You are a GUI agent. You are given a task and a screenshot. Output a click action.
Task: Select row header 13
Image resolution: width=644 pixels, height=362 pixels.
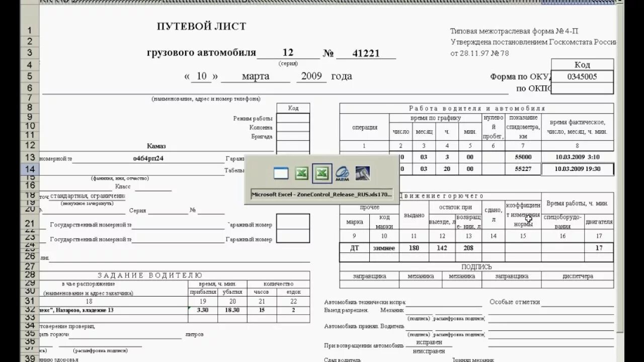point(30,157)
